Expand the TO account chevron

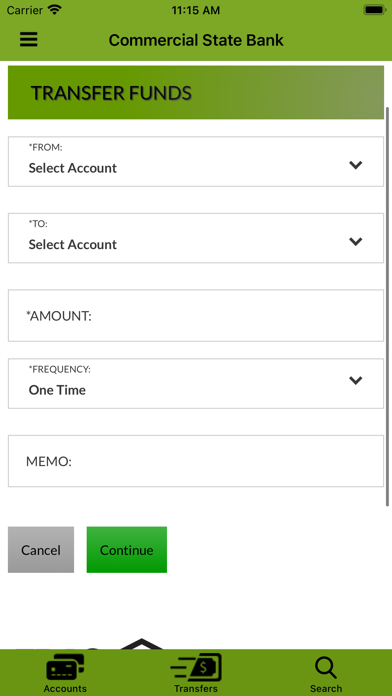pyautogui.click(x=356, y=241)
